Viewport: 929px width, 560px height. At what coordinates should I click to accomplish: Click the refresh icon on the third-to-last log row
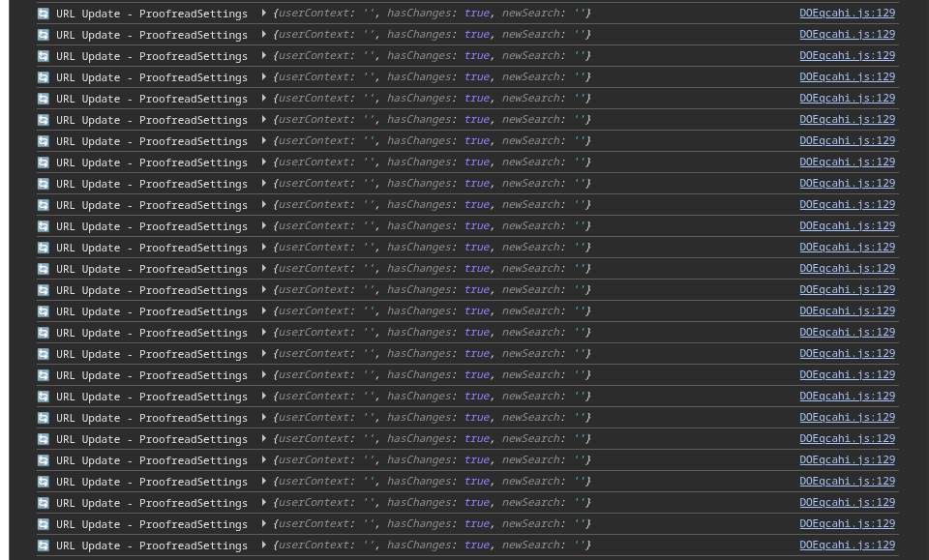click(x=44, y=503)
